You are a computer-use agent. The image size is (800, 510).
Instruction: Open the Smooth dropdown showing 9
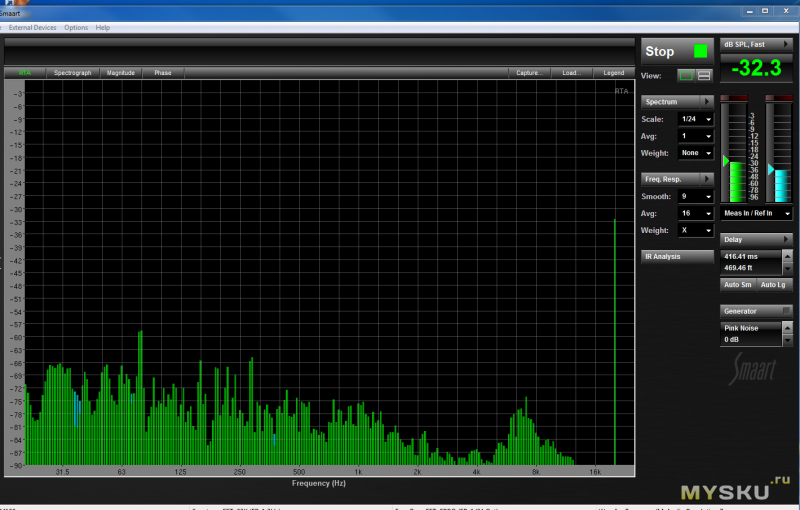pos(696,196)
